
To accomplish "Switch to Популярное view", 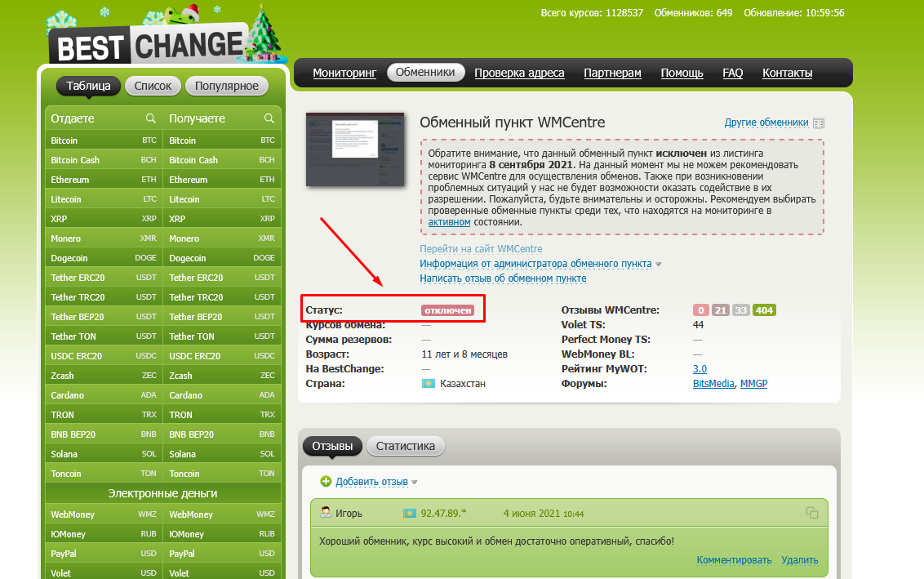I will pos(227,86).
